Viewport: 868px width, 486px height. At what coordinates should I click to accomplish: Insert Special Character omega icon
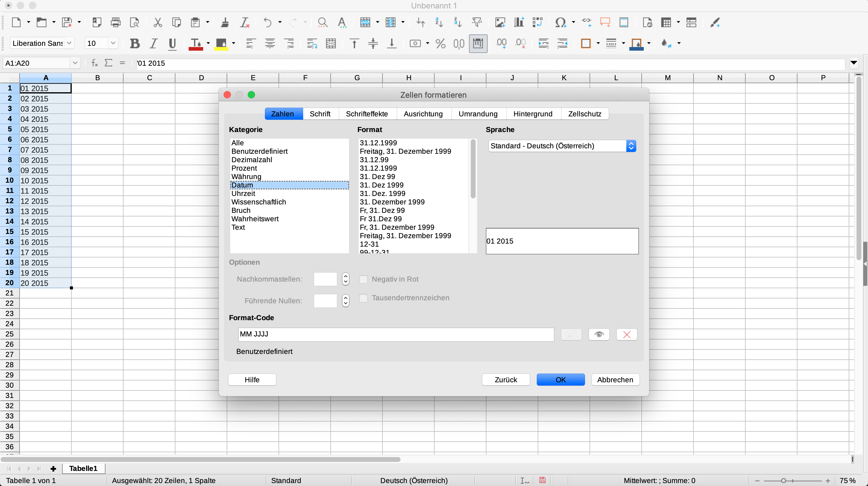[x=560, y=23]
